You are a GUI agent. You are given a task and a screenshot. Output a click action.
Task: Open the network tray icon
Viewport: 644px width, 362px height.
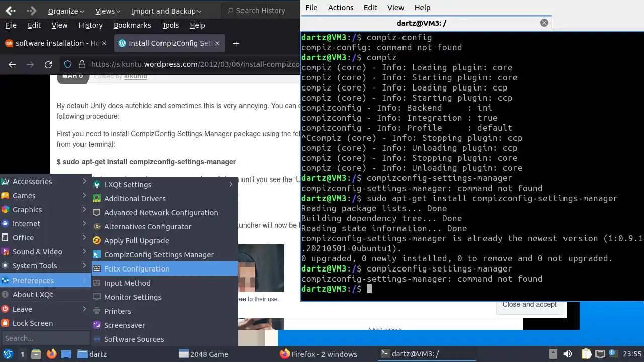coord(600,354)
